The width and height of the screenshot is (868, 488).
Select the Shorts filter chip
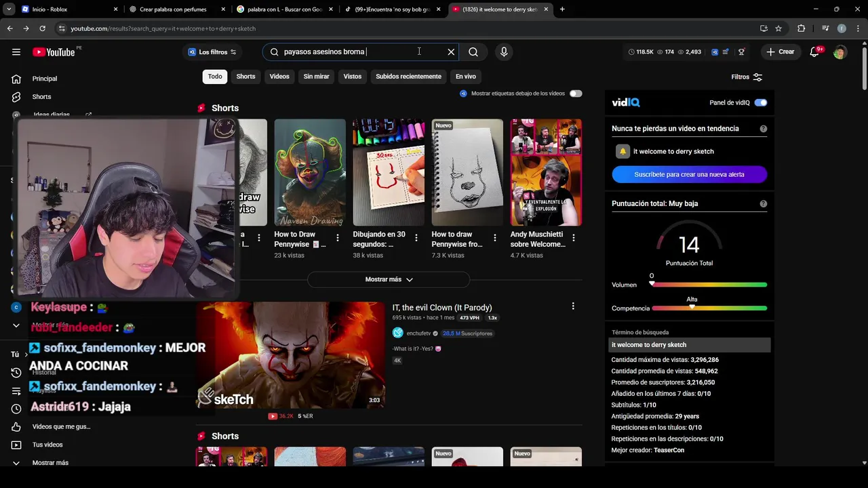(x=245, y=77)
